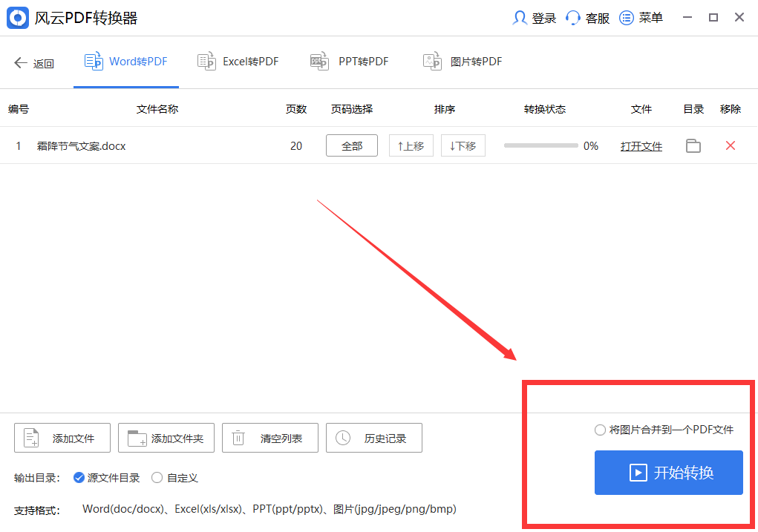The width and height of the screenshot is (758, 532).
Task: Click the 文件名称 column header
Action: tap(157, 109)
